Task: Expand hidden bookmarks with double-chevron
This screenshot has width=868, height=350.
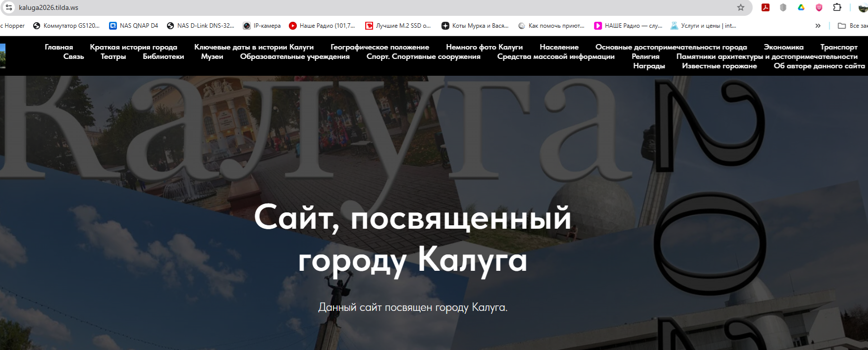Action: (818, 26)
